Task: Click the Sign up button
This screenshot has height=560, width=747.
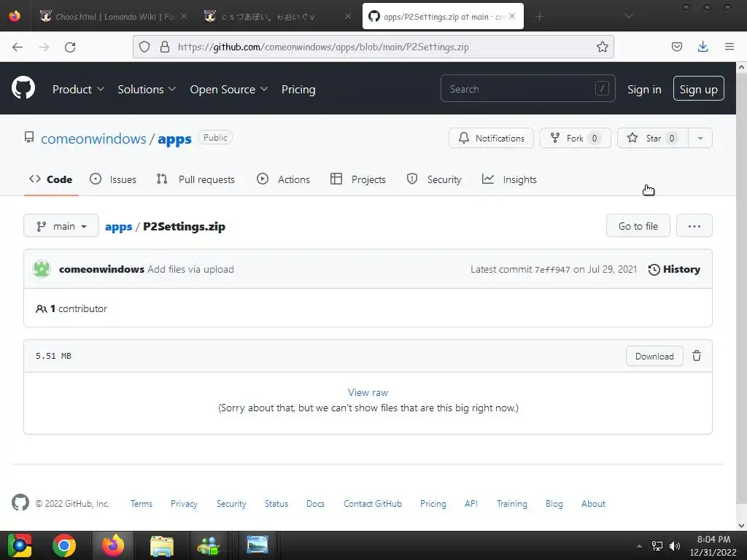Action: [x=698, y=88]
